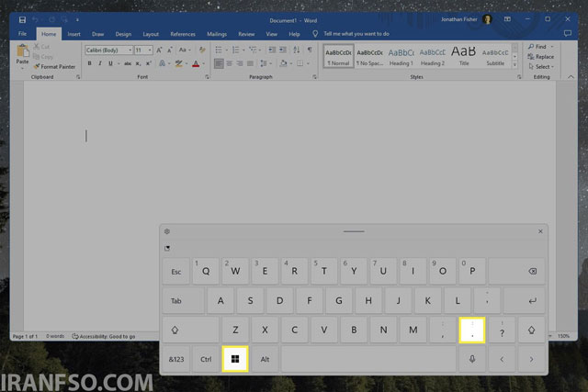This screenshot has height=392, width=588.
Task: Tap the microphone dictation key
Action: pyautogui.click(x=472, y=359)
